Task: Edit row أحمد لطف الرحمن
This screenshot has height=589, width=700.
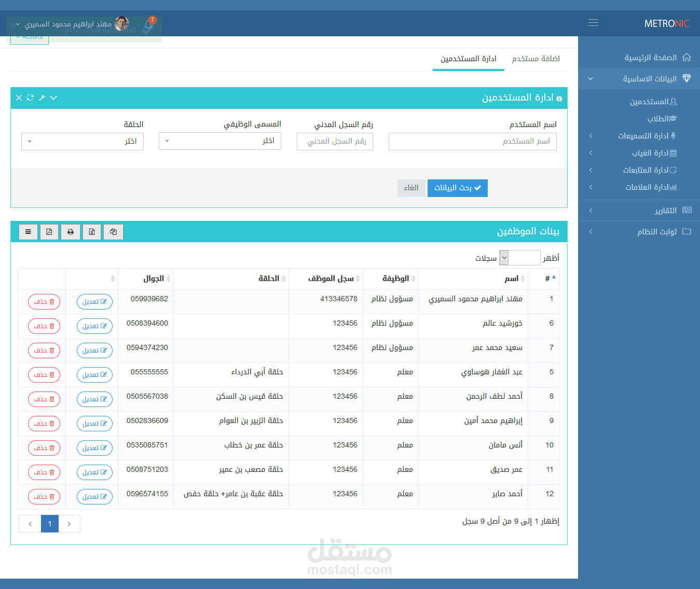Action: tap(95, 399)
